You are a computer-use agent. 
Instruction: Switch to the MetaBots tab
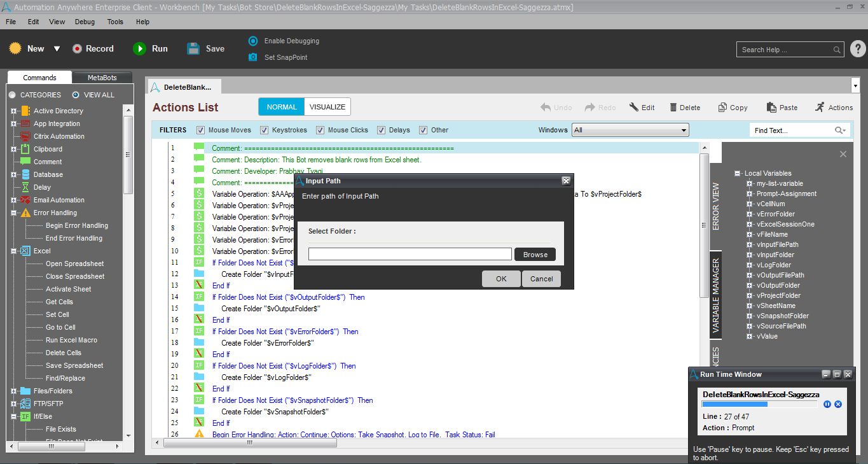102,78
